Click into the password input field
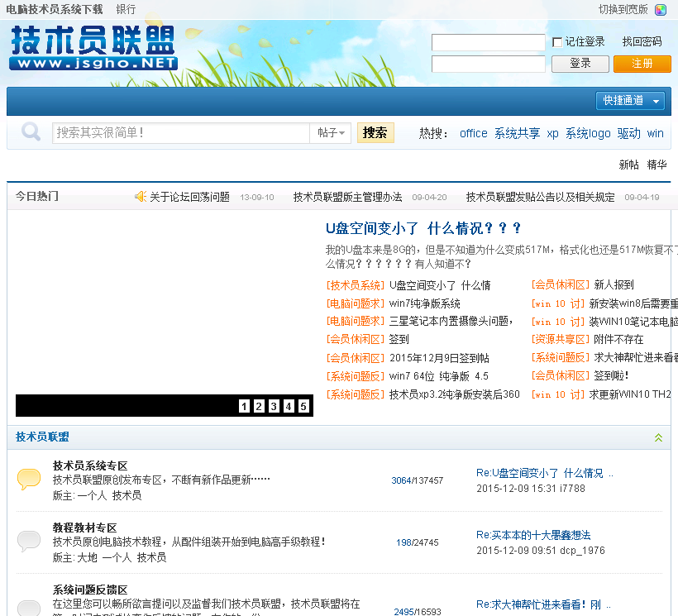The height and width of the screenshot is (616, 678). [488, 64]
